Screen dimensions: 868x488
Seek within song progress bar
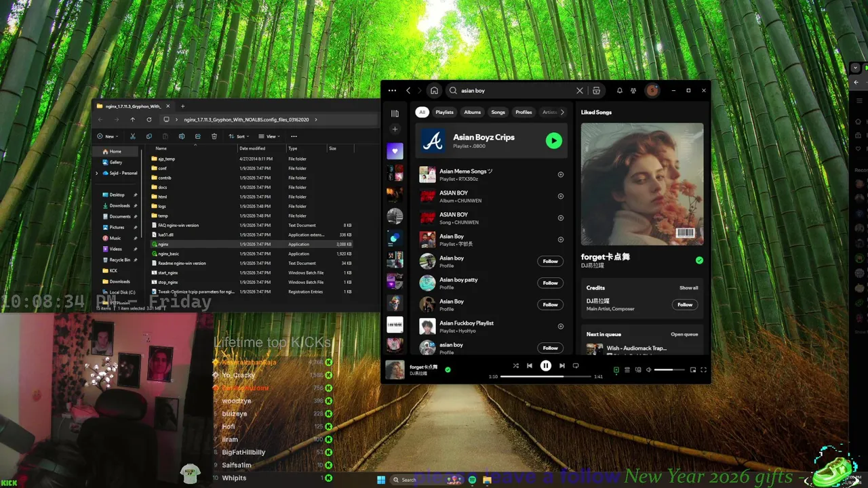tap(547, 376)
